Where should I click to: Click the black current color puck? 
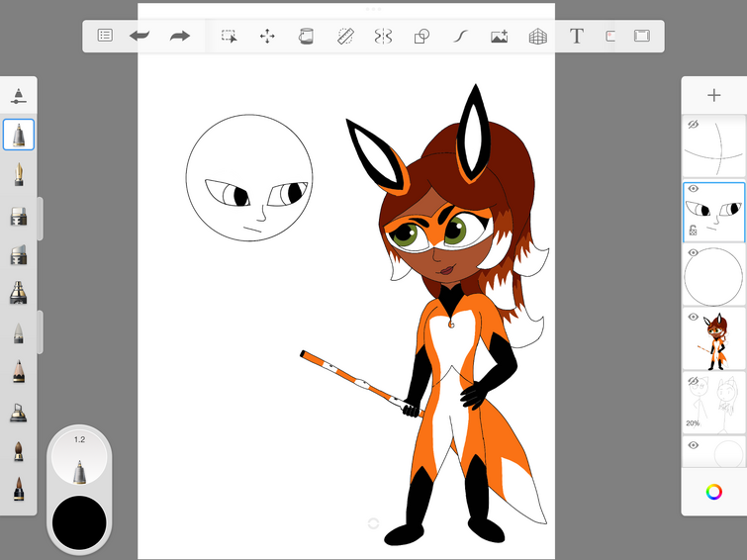click(x=79, y=522)
